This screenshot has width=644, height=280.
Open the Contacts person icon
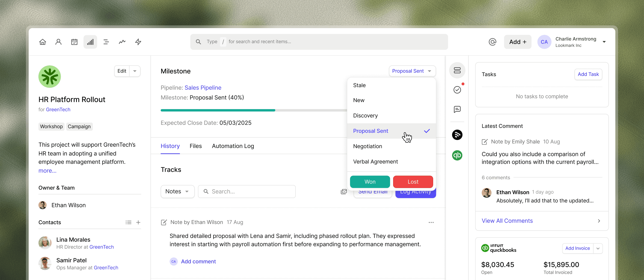pos(58,42)
